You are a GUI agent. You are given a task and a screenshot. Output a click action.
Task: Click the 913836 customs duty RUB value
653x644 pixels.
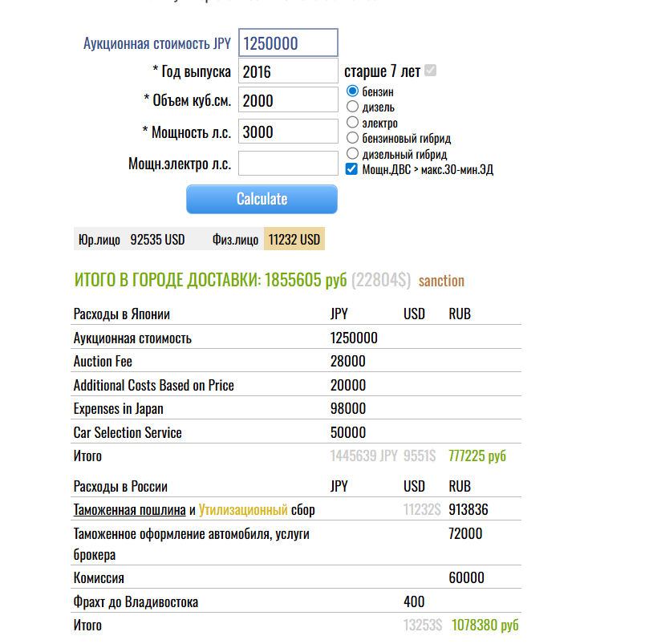tap(468, 510)
